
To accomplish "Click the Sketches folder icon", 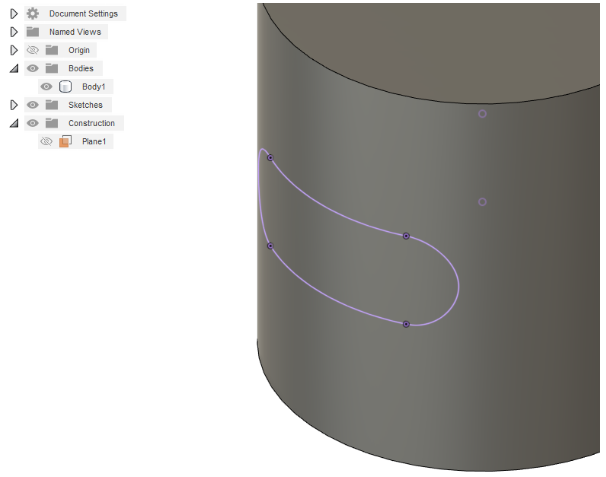I will (52, 105).
